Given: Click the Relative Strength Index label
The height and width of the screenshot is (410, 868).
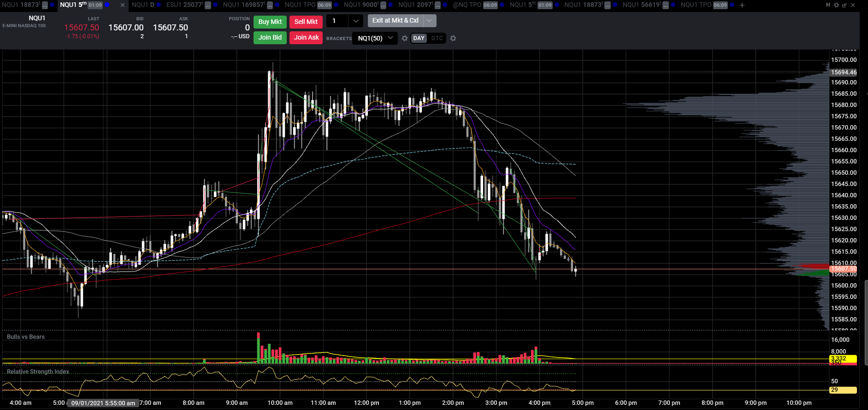Looking at the screenshot, I should (38, 372).
